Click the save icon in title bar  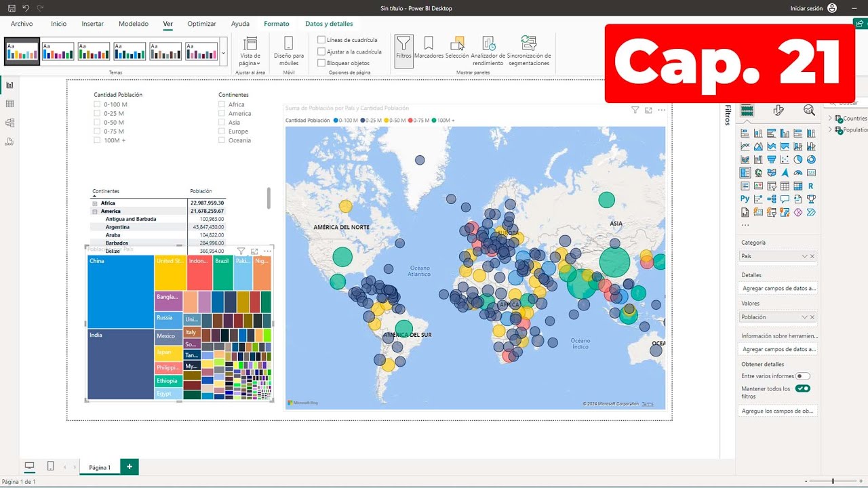tap(12, 8)
